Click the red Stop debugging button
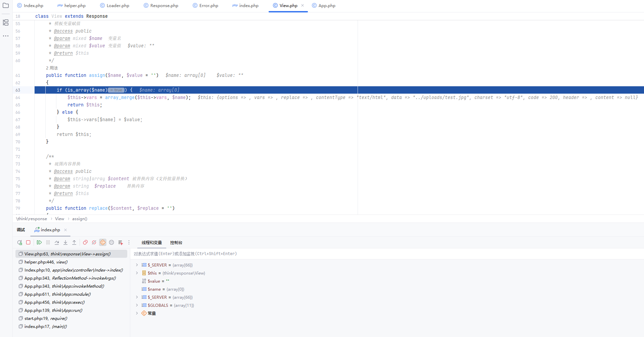The image size is (644, 337). [x=28, y=242]
